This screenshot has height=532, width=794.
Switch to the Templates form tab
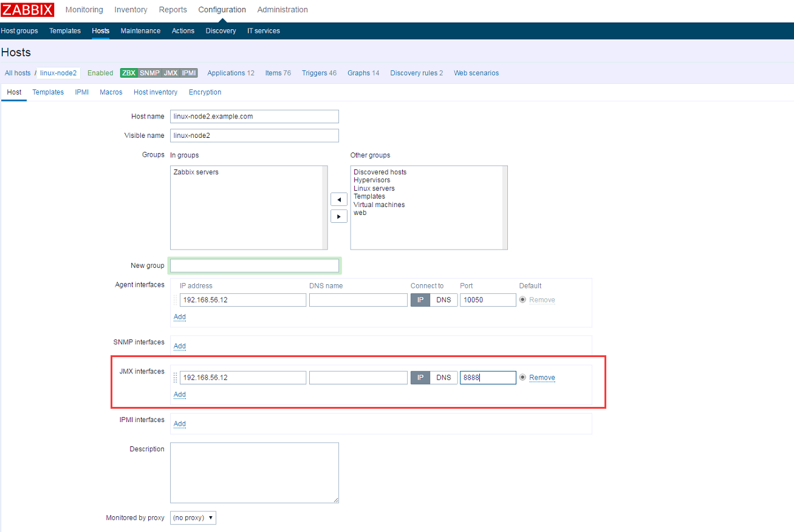coord(48,92)
